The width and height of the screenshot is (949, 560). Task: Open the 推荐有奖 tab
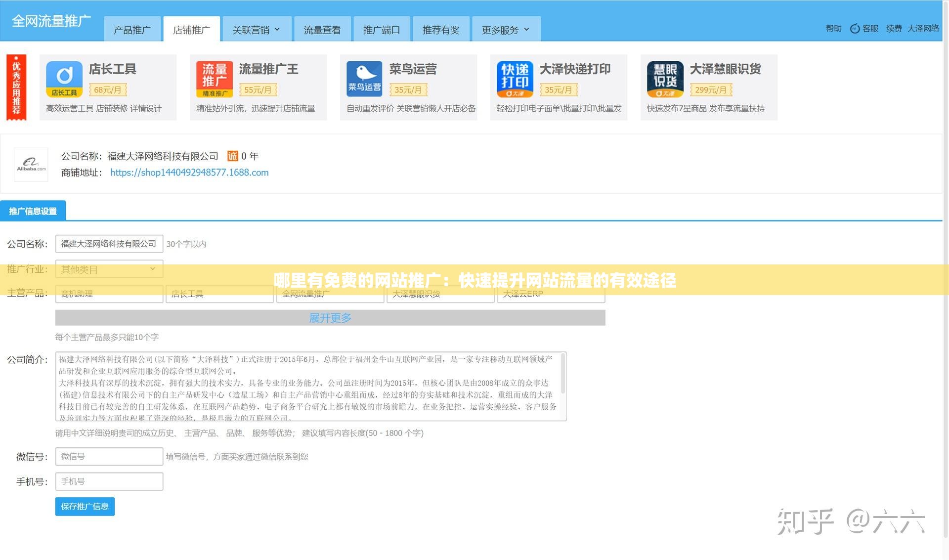click(x=441, y=30)
